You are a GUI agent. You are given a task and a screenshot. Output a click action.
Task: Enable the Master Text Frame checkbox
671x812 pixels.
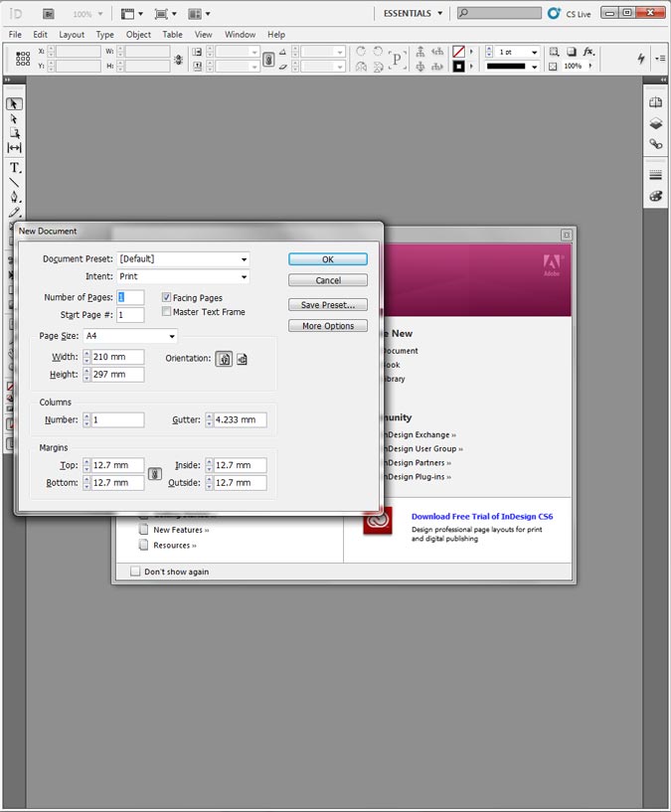click(x=167, y=312)
